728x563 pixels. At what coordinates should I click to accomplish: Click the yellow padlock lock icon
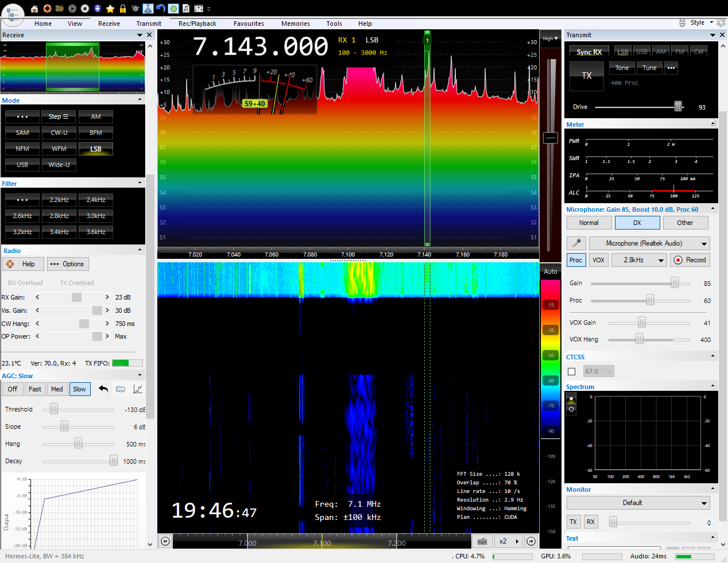coord(123,9)
